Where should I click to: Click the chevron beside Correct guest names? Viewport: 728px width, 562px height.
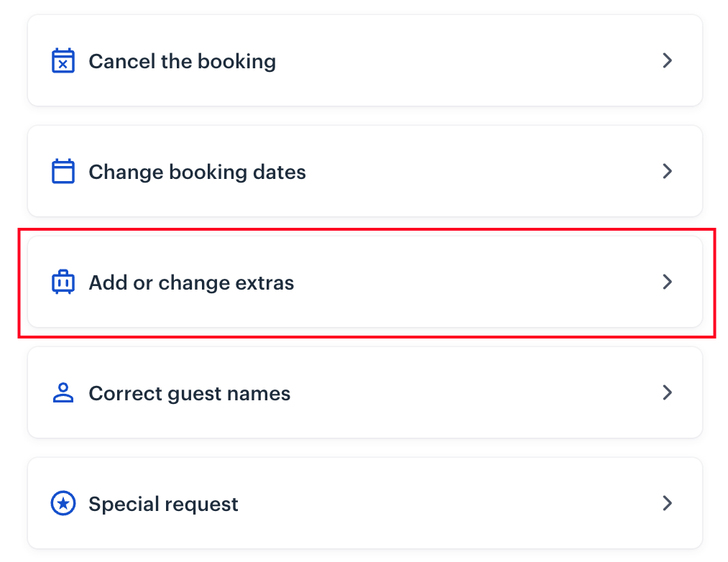click(x=667, y=392)
